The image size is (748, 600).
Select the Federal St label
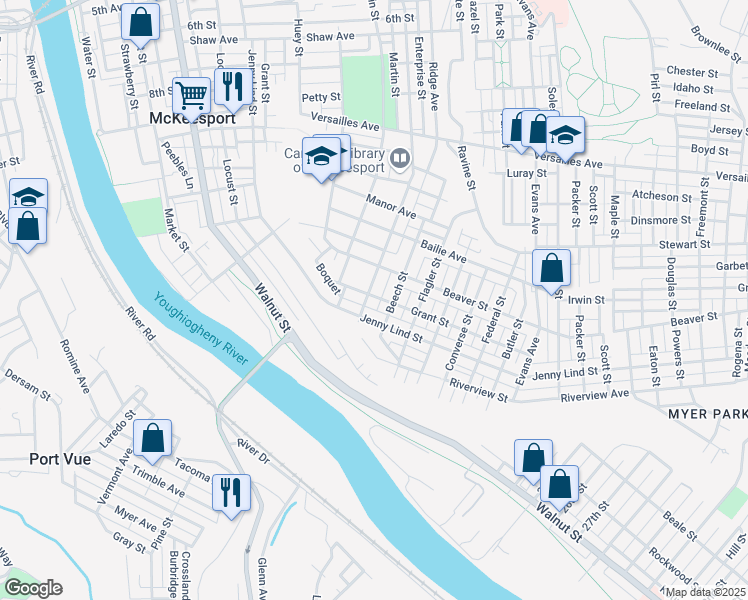pos(493,320)
